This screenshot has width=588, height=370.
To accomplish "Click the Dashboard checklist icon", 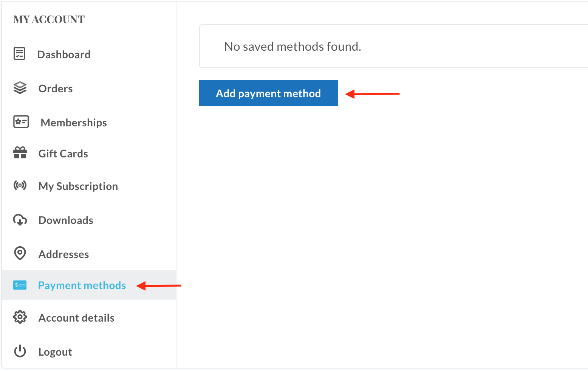I will pos(19,54).
